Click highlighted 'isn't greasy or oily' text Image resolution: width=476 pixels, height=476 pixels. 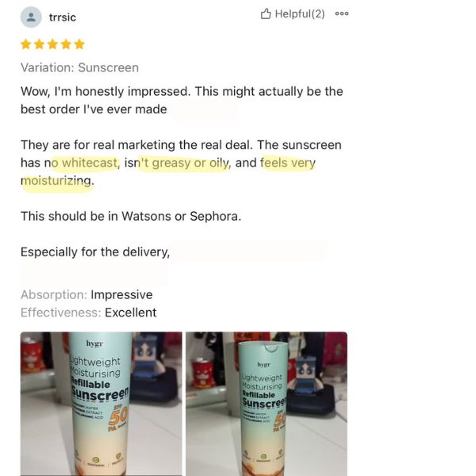(x=178, y=163)
